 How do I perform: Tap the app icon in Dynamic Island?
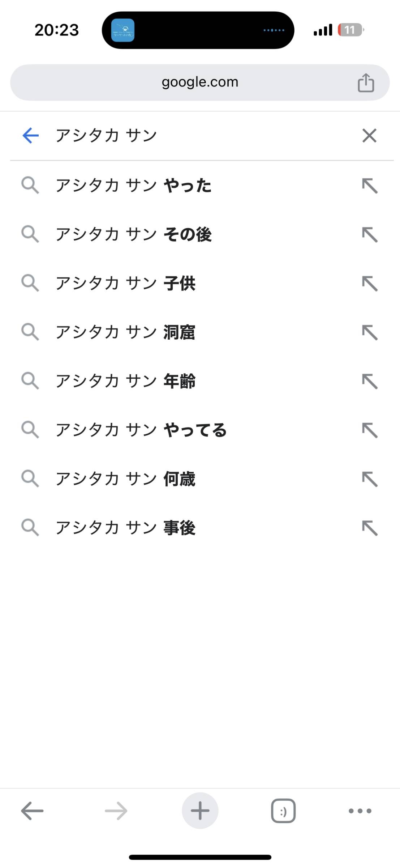[x=123, y=30]
